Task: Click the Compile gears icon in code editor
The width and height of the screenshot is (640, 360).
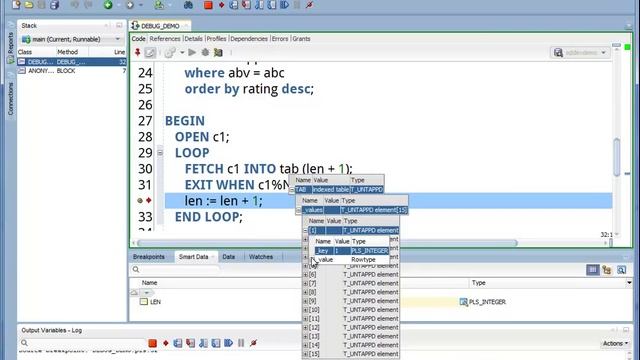Action: (x=170, y=52)
